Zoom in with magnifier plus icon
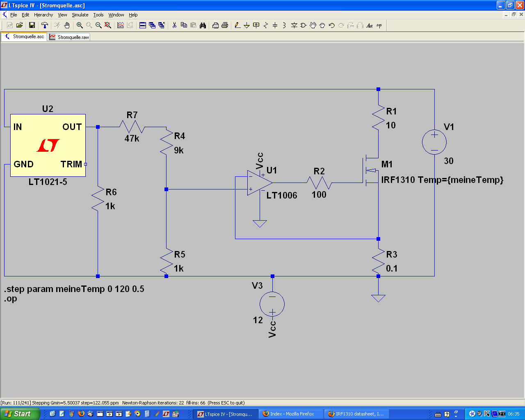The image size is (525, 420). pyautogui.click(x=80, y=25)
